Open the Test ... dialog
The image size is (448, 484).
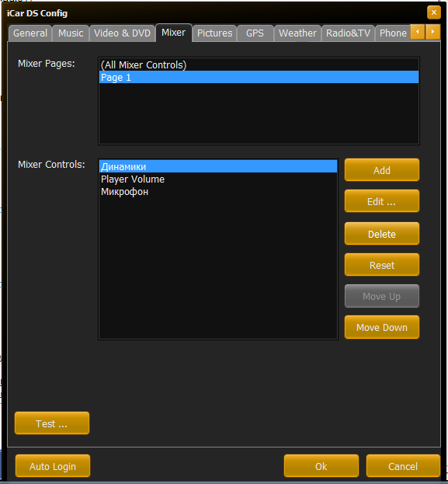[52, 423]
